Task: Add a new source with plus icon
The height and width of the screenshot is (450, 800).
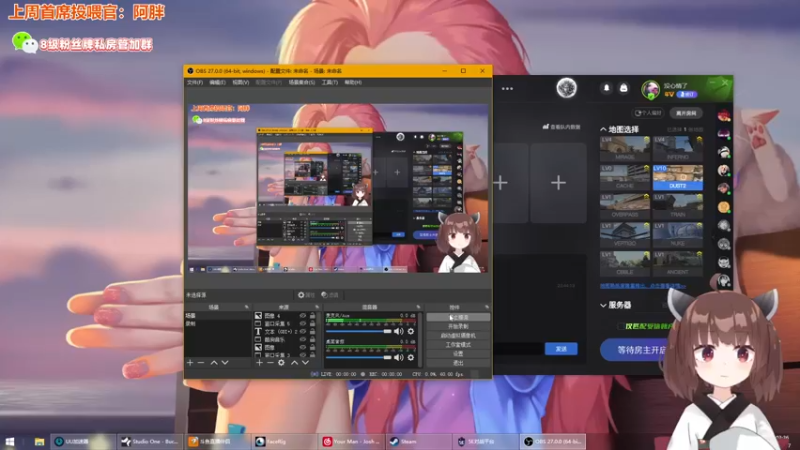Action: [x=259, y=362]
